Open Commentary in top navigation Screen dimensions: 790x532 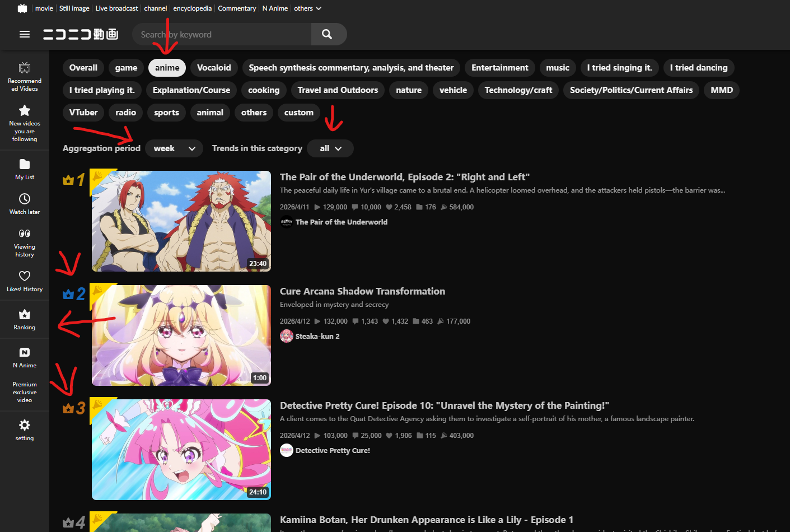point(237,8)
